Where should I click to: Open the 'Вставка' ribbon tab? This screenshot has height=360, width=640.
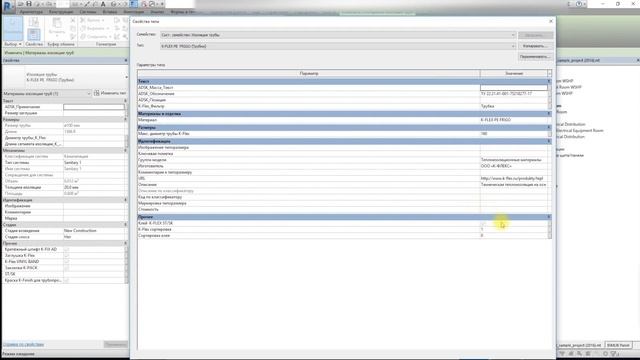pos(110,12)
